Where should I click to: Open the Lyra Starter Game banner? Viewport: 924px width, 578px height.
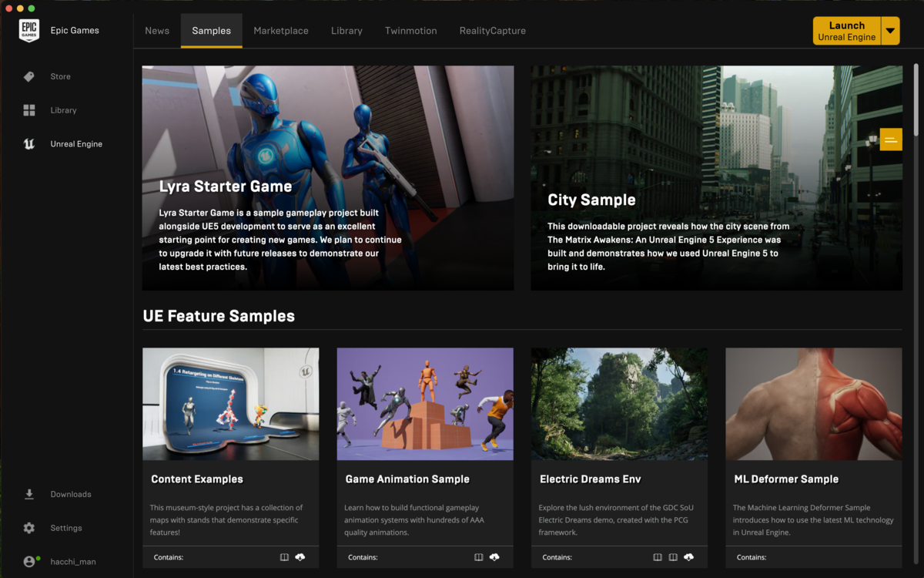[328, 178]
